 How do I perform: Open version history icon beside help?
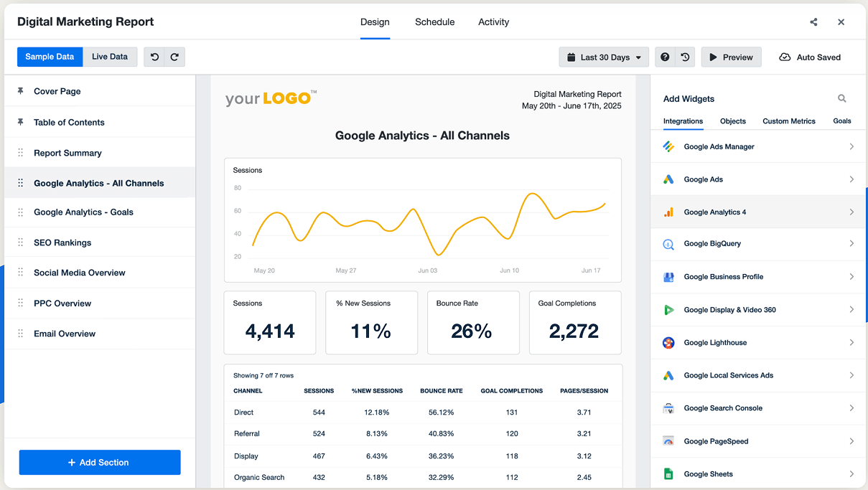click(684, 57)
